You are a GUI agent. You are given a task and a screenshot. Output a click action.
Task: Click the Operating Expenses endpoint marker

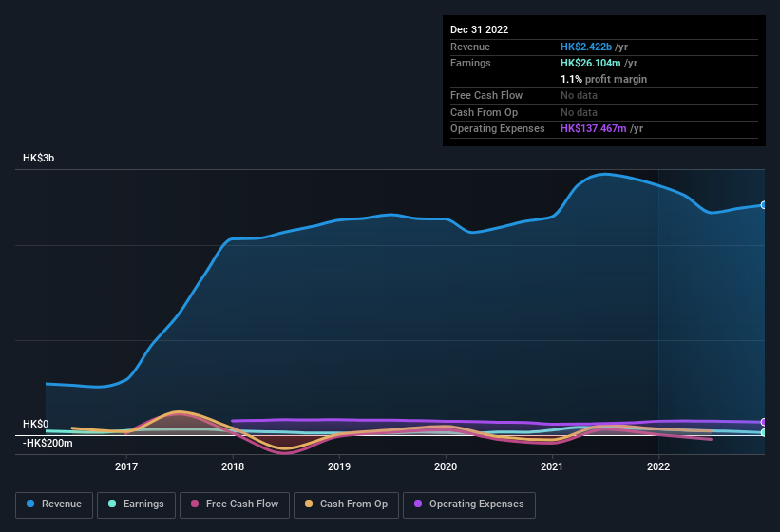(x=764, y=422)
